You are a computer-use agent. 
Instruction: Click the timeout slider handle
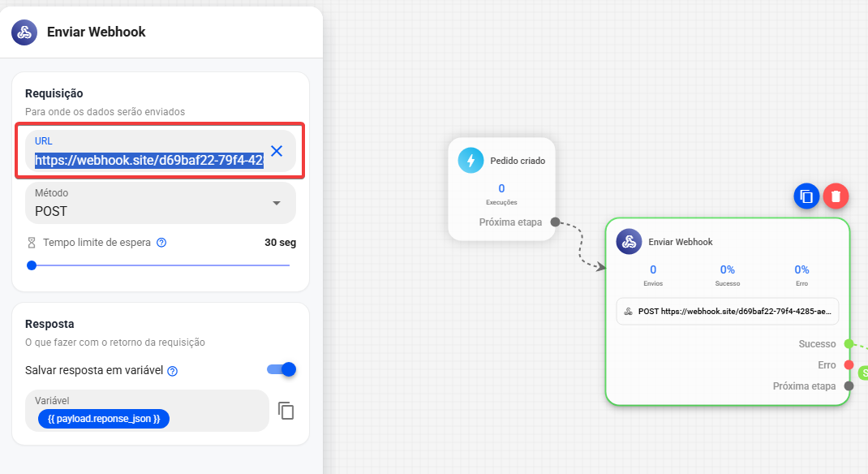[32, 265]
